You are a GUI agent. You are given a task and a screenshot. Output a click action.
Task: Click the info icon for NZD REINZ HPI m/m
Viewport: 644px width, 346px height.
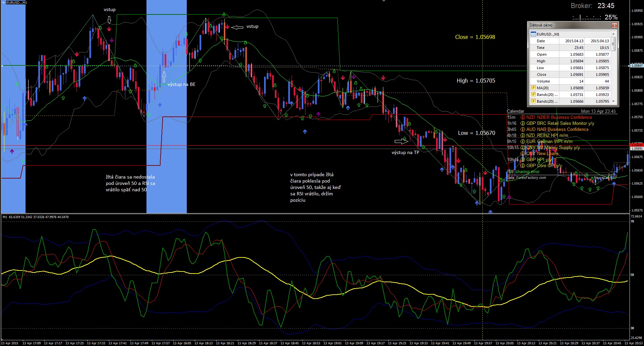coord(523,136)
